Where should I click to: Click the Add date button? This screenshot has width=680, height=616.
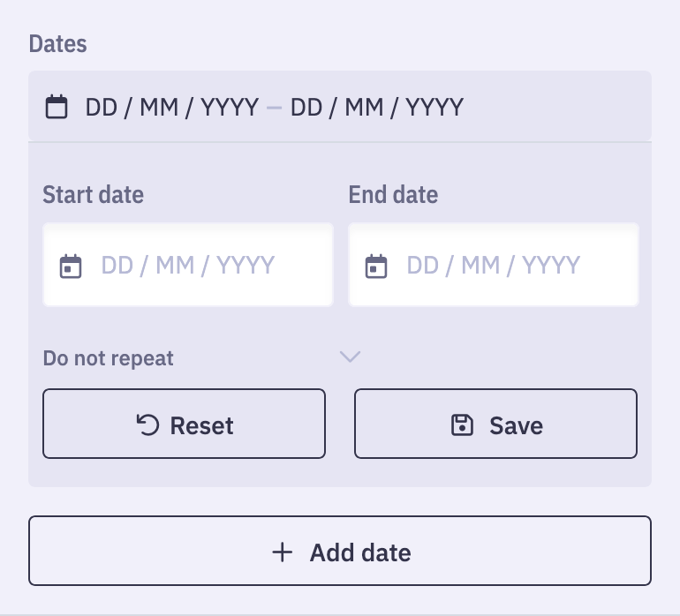340,551
